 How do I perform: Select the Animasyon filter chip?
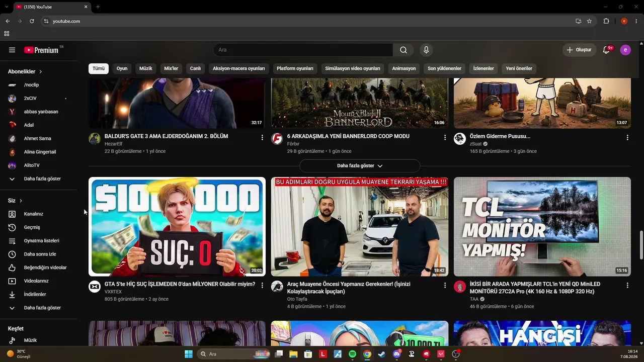click(x=404, y=68)
